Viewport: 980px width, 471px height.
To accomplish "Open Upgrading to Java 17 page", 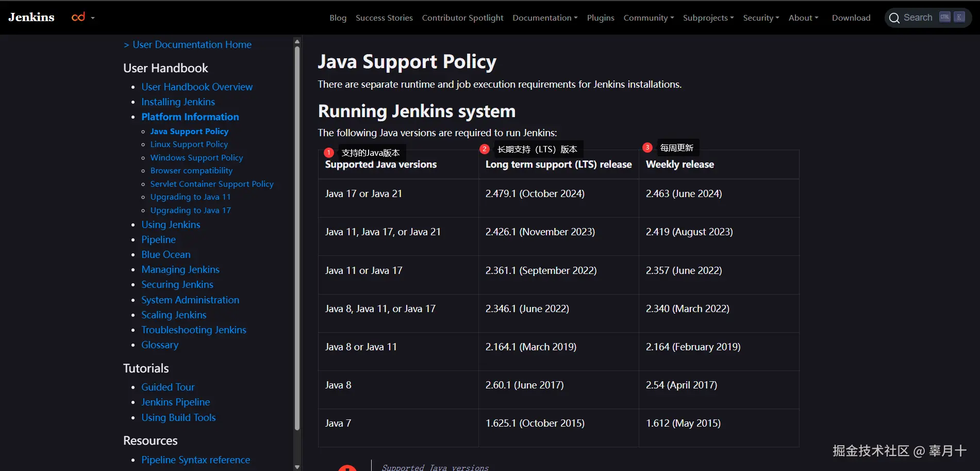I will coord(190,210).
